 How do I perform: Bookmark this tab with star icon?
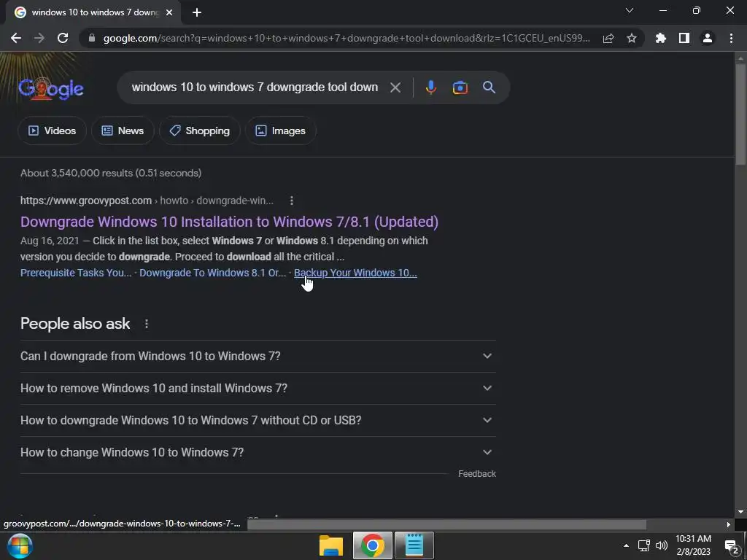632,38
